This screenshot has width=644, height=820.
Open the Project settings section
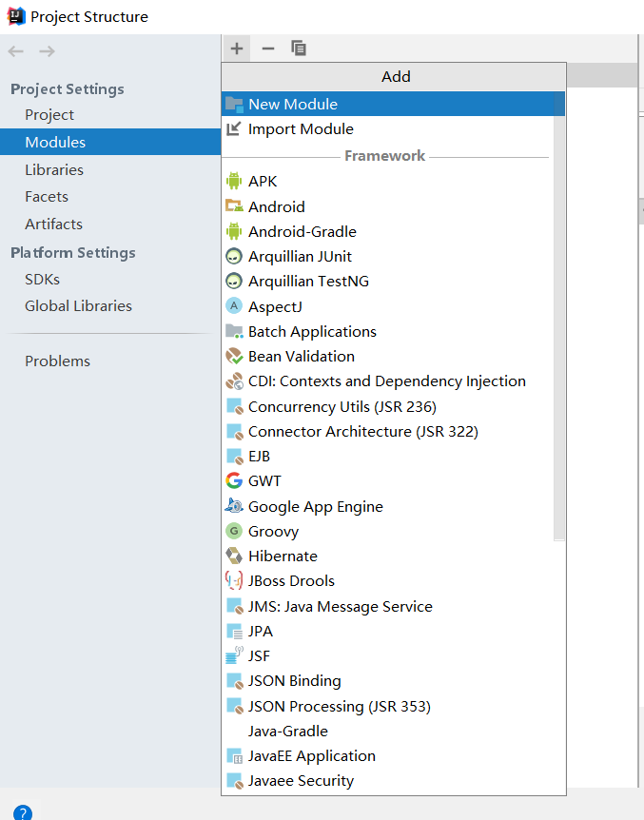click(x=49, y=115)
